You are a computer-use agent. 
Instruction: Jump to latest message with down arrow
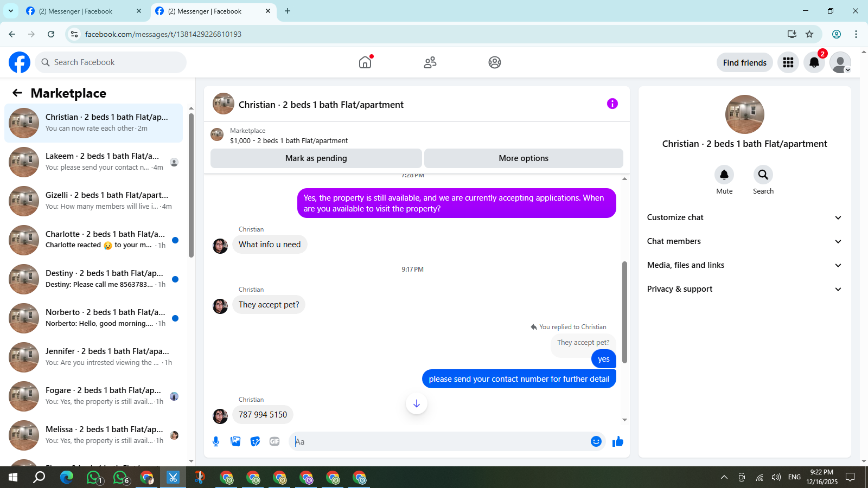click(417, 403)
